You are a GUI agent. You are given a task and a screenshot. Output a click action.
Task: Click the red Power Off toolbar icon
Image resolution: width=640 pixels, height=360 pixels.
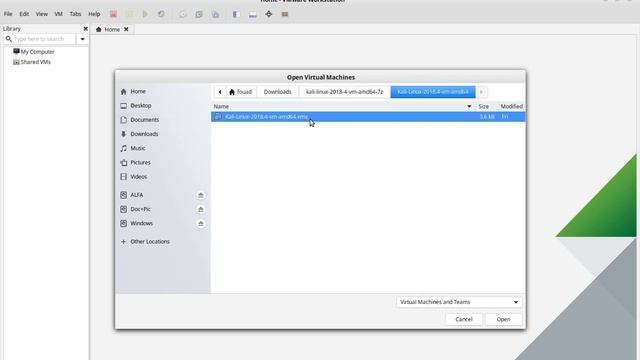pos(113,14)
